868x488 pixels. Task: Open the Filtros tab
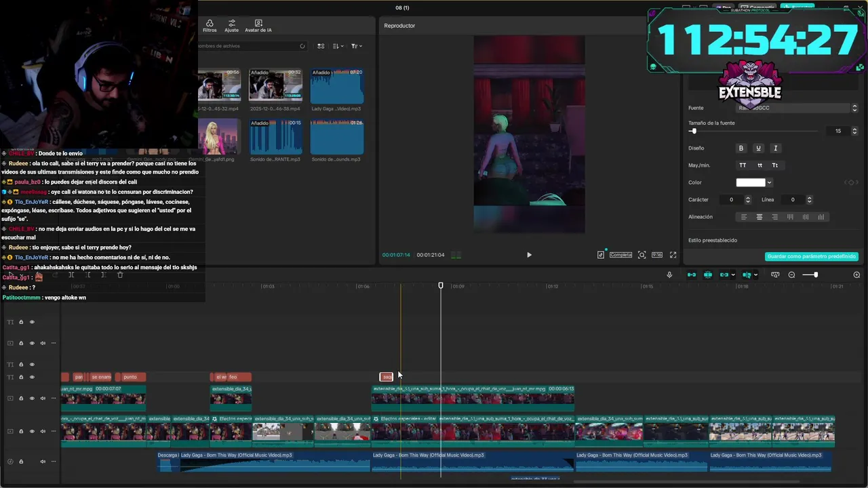pyautogui.click(x=210, y=26)
